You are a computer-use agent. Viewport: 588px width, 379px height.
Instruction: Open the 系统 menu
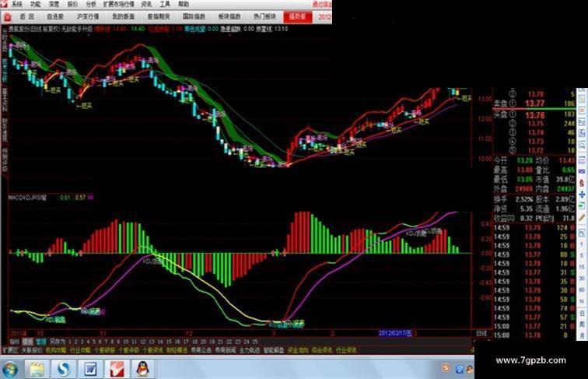17,5
